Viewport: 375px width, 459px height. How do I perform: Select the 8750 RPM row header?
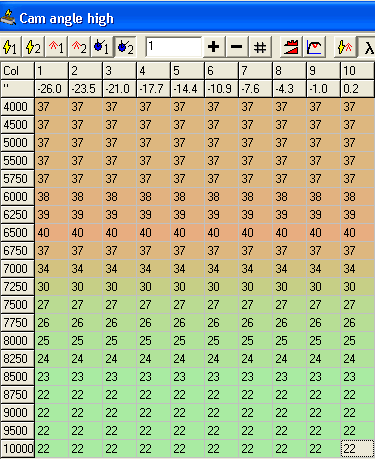(x=17, y=395)
